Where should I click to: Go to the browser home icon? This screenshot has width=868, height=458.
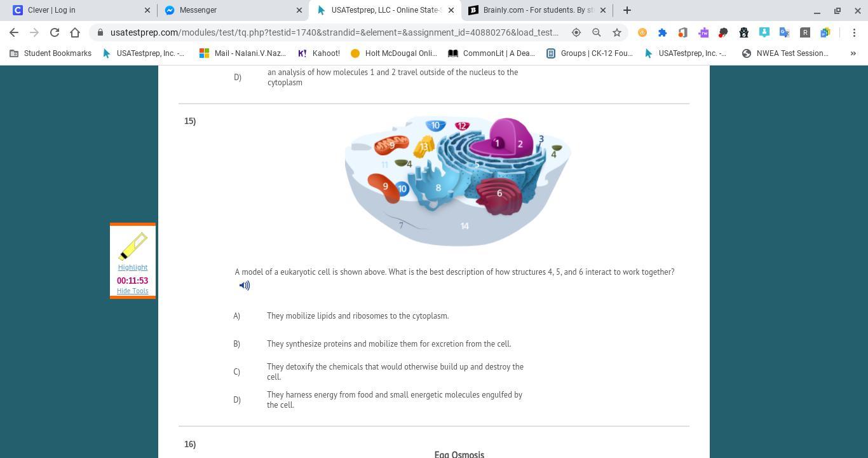pos(75,32)
